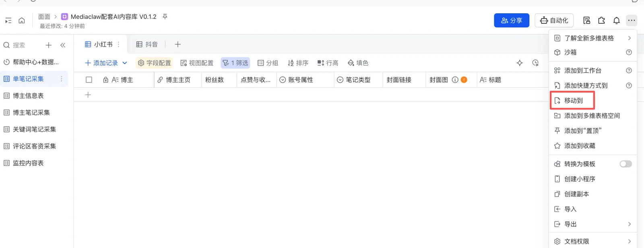Switch to the 抖音 view tab
The image size is (644, 248).
tap(147, 44)
